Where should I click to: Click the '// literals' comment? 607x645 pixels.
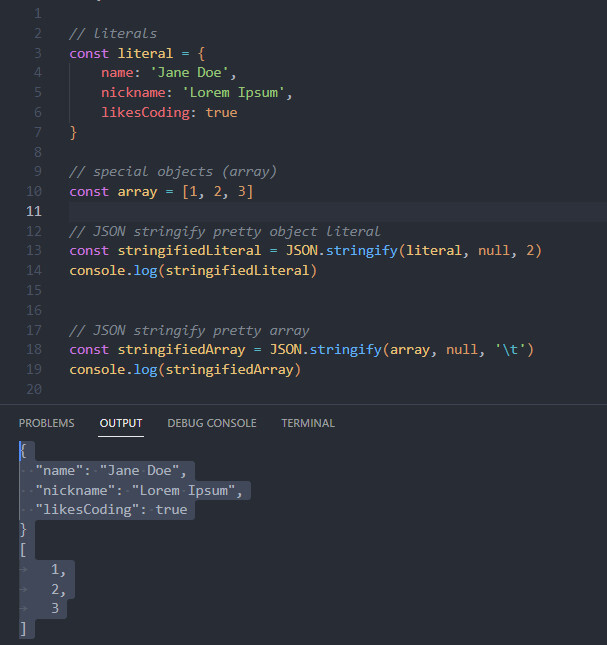click(x=113, y=33)
